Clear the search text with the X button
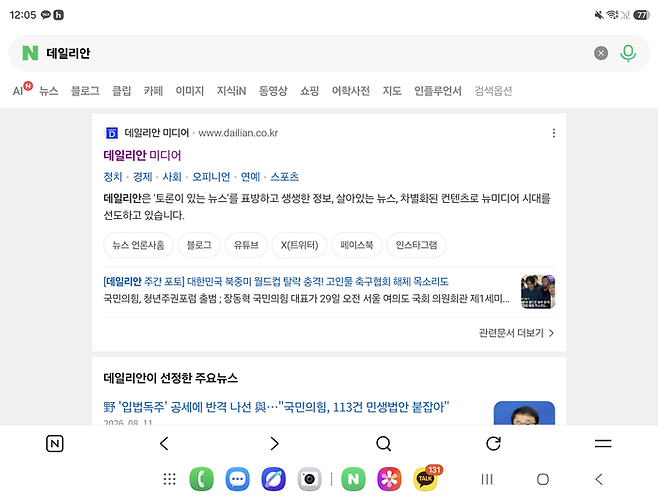Image resolution: width=658 pixels, height=496 pixels. click(x=601, y=53)
